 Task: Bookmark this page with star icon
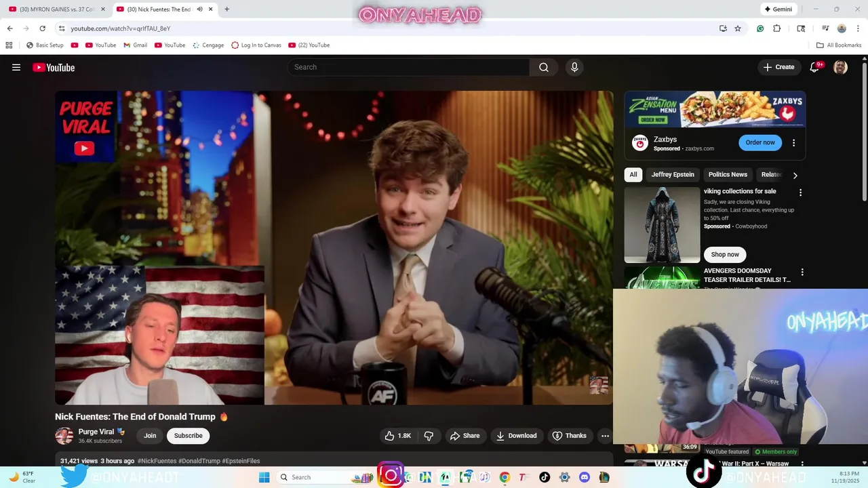point(738,28)
